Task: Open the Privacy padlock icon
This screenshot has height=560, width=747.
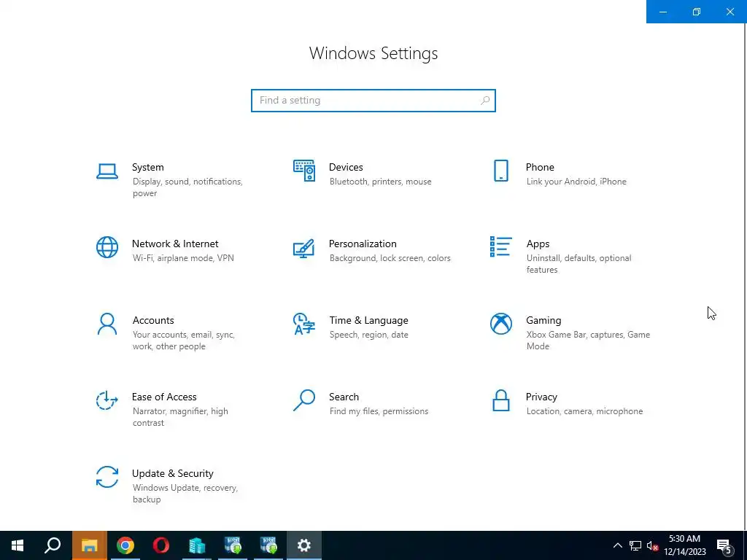Action: (x=500, y=400)
